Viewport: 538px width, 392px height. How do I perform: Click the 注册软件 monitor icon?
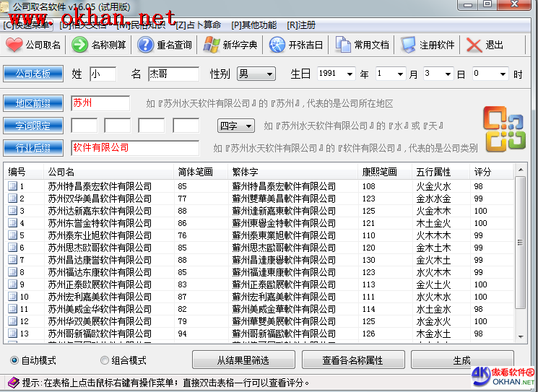409,45
